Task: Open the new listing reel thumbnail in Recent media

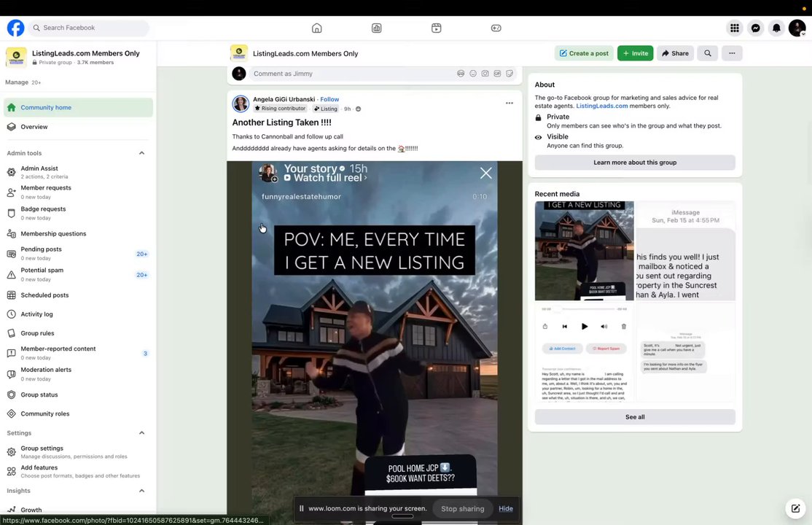Action: pyautogui.click(x=584, y=251)
